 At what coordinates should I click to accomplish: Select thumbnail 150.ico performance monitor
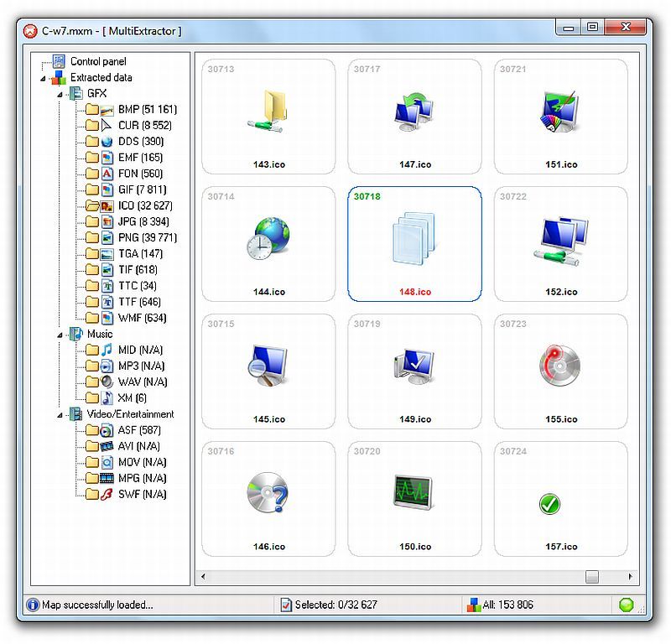[x=414, y=499]
